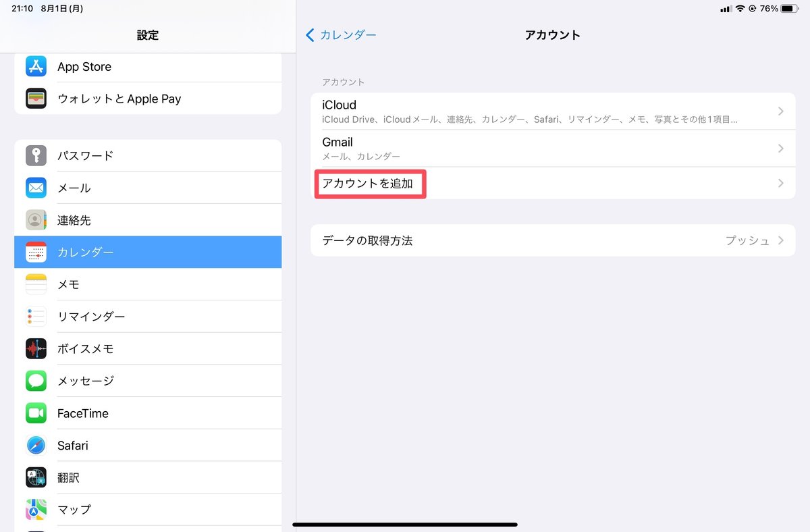
Task: Tap the Wallet and Apple Pay icon
Action: (36, 99)
